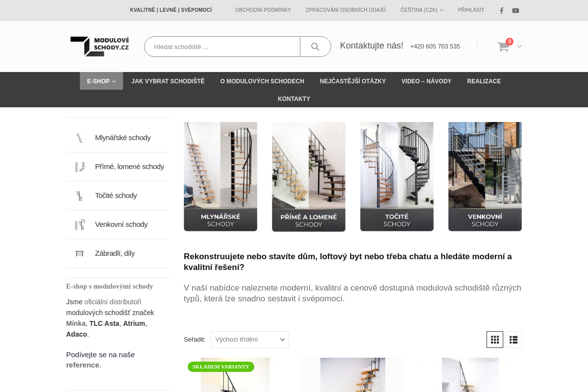
Task: Expand the Čeština (CZK) language selector
Action: [421, 10]
